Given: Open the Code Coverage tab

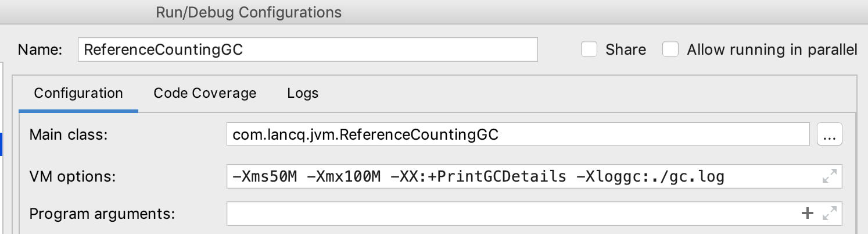Looking at the screenshot, I should pos(205,93).
